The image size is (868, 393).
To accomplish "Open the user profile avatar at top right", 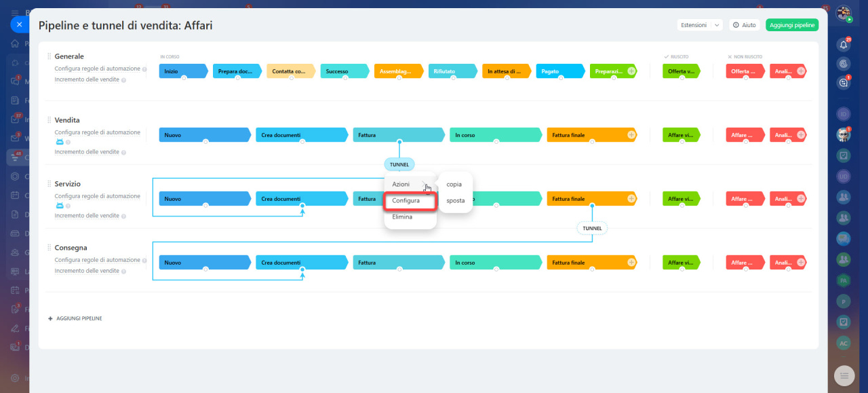I will (844, 14).
